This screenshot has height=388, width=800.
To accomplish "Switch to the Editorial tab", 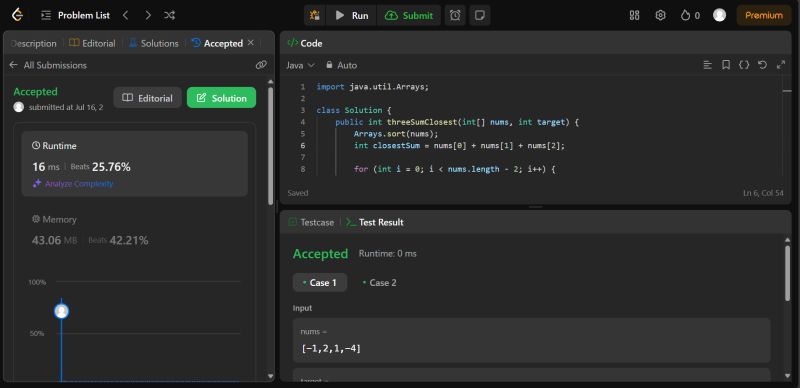I will click(x=92, y=43).
